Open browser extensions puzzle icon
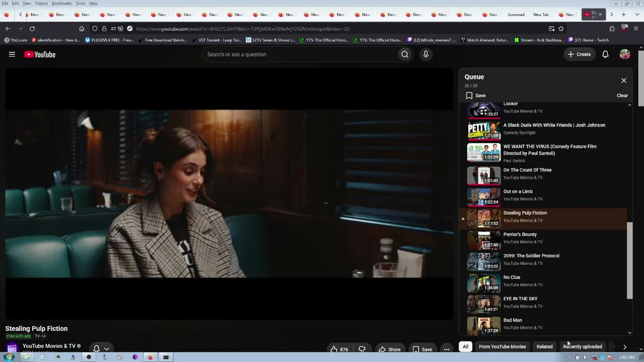This screenshot has height=362, width=644. [x=612, y=29]
